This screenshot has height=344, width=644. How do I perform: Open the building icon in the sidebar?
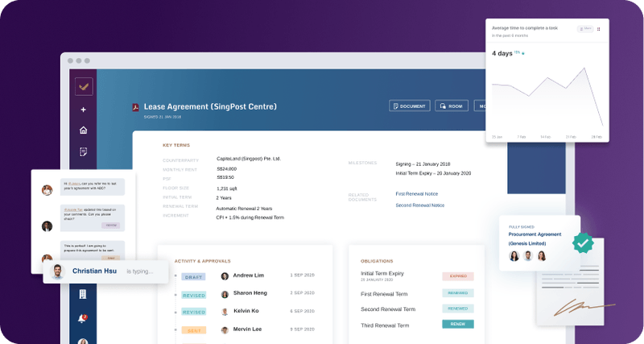point(83,294)
